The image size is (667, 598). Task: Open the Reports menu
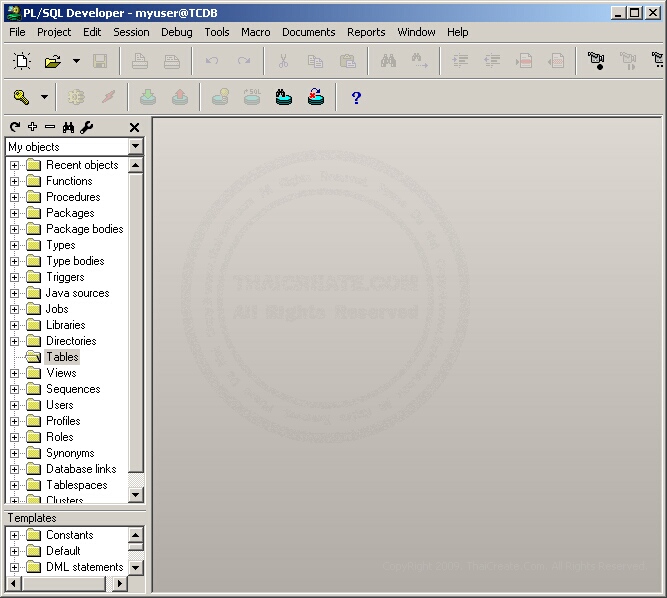(366, 32)
